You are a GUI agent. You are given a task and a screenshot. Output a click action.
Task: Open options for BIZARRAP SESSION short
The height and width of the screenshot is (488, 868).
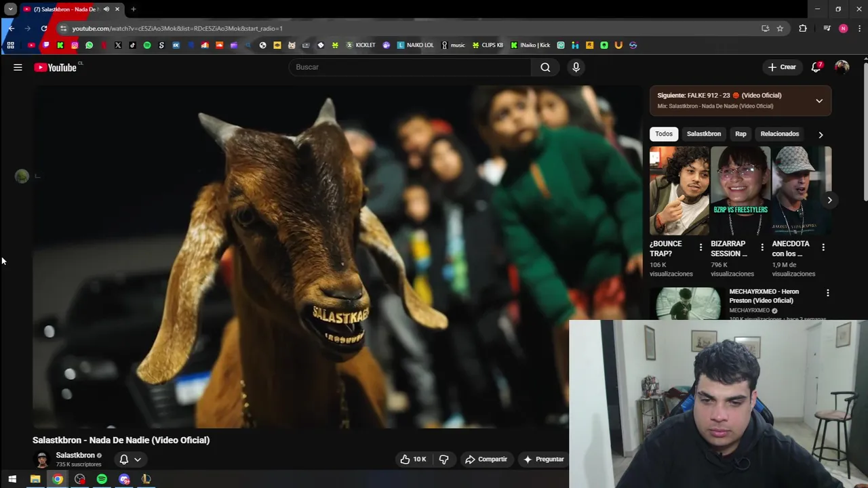[x=762, y=247]
